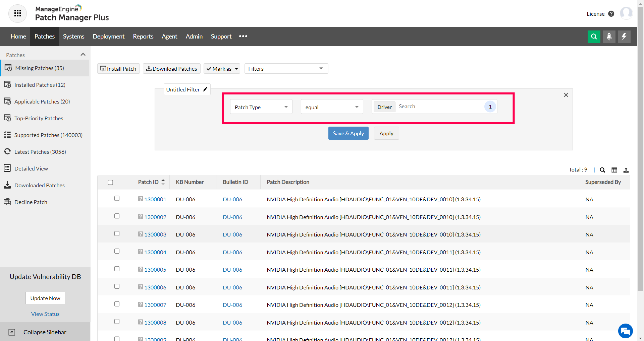The height and width of the screenshot is (341, 644).
Task: Click the apps grid icon next to ManageEngine logo
Action: (x=17, y=13)
